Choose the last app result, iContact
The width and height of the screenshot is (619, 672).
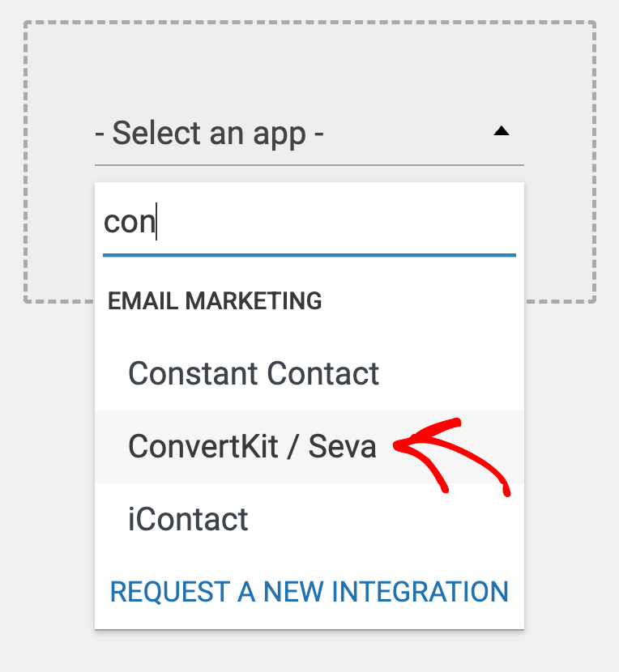tap(188, 519)
